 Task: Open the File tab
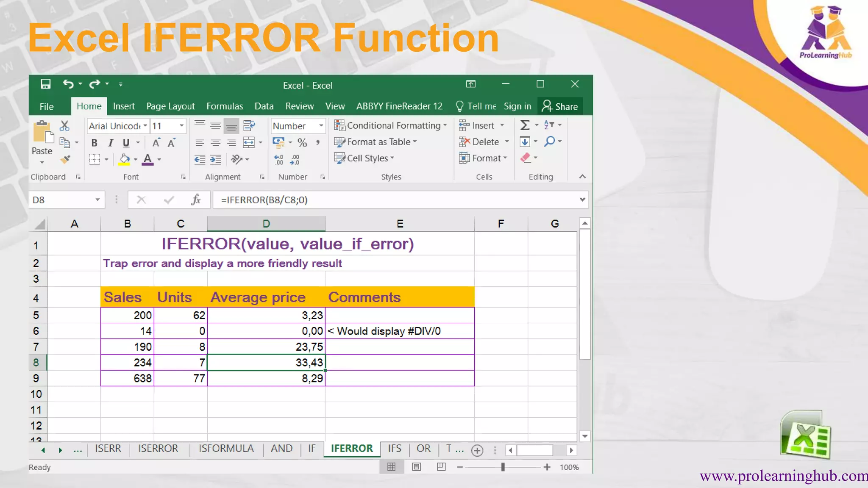click(x=46, y=106)
